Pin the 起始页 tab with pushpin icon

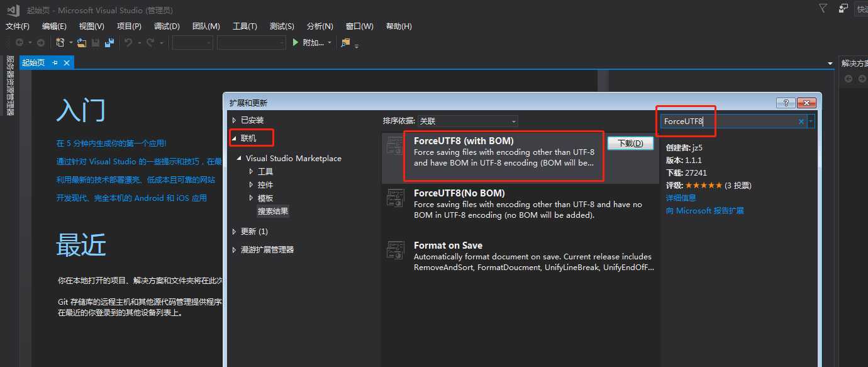(x=55, y=63)
